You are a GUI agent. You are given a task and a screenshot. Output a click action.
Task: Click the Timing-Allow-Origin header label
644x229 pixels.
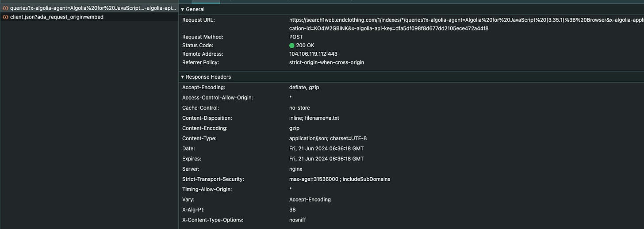point(207,189)
